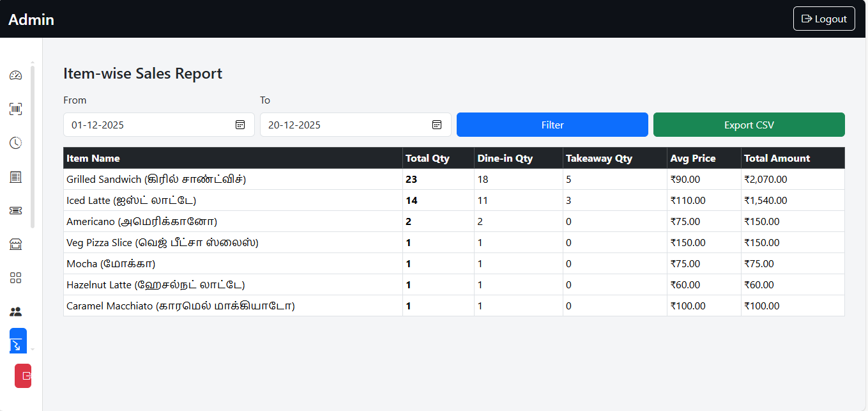Select the receipt list sidebar icon
The width and height of the screenshot is (868, 411).
pyautogui.click(x=16, y=177)
